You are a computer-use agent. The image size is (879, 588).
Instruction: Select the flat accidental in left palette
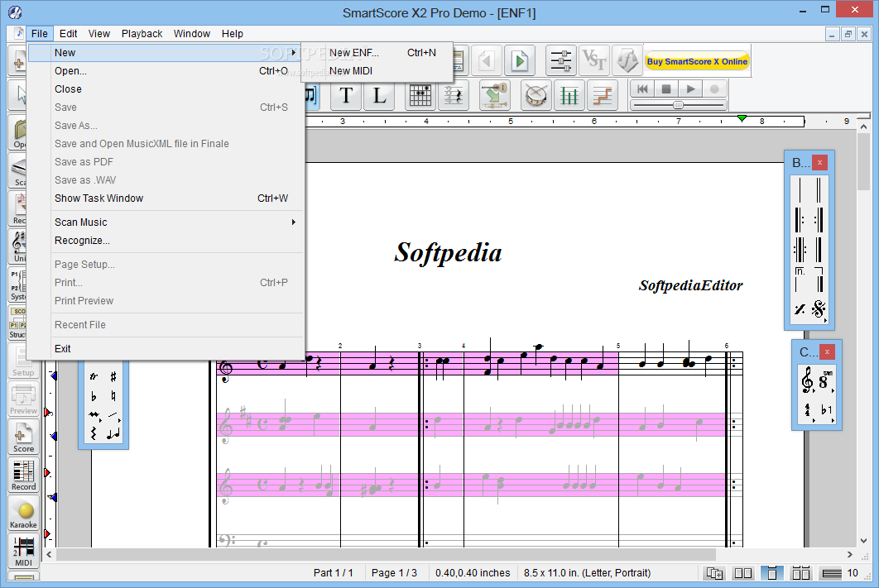point(94,396)
